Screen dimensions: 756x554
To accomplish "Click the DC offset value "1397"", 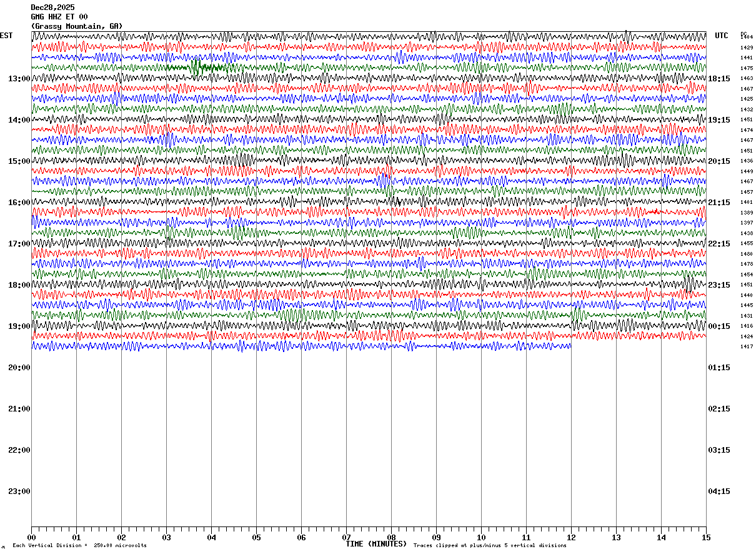I will point(747,223).
